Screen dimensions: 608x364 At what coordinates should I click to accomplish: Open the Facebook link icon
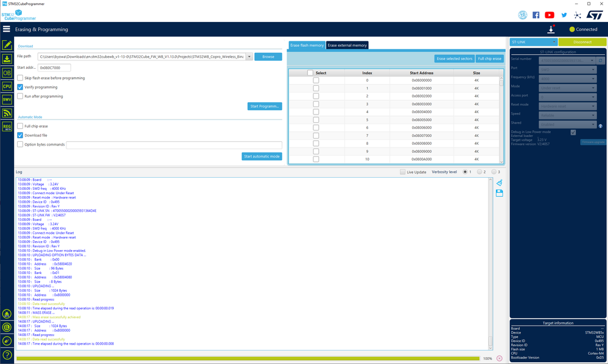[536, 15]
